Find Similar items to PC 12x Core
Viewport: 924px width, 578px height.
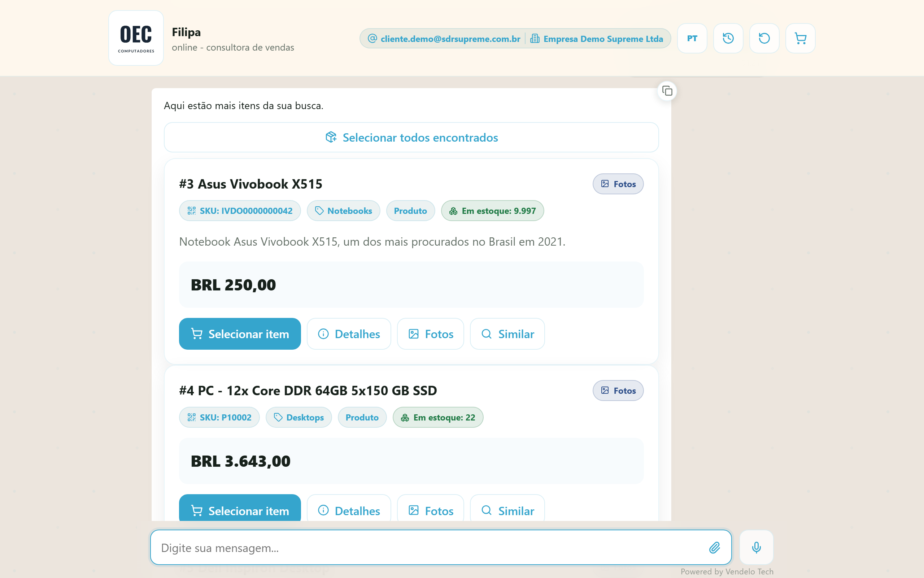(x=507, y=508)
